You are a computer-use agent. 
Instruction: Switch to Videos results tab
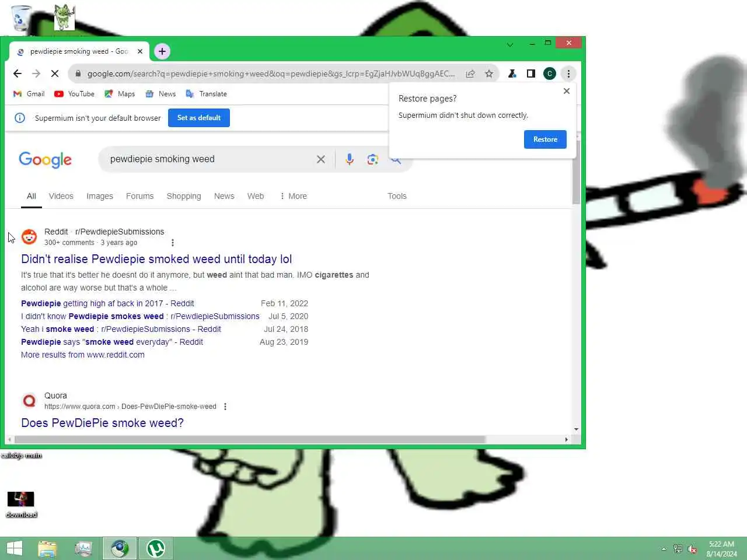61,197
